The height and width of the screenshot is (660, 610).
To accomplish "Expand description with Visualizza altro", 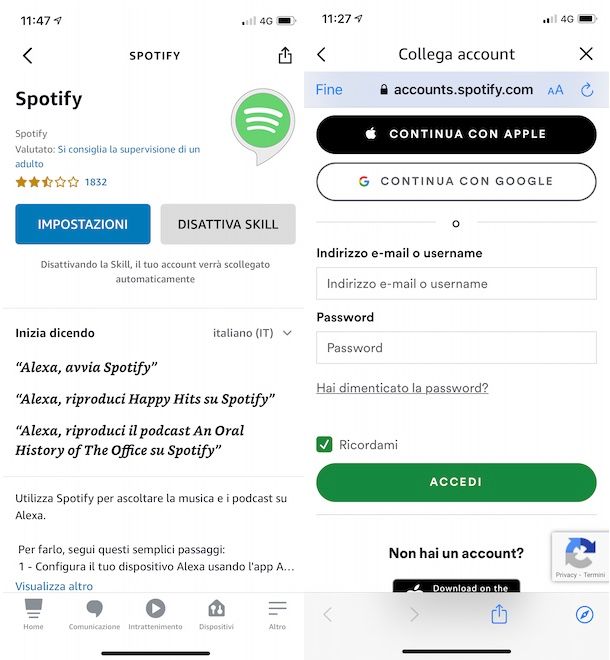I will pyautogui.click(x=54, y=586).
